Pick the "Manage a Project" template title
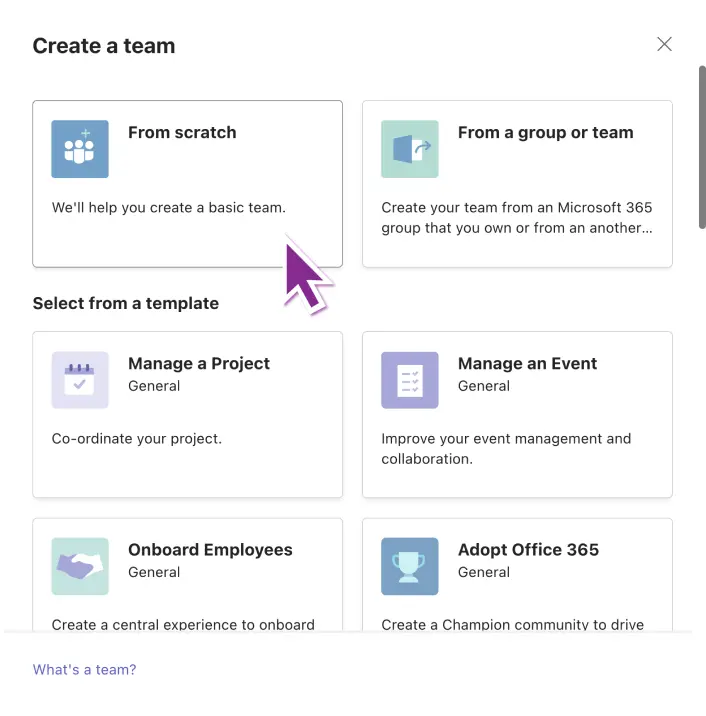Screen dimensions: 706x716 [199, 363]
